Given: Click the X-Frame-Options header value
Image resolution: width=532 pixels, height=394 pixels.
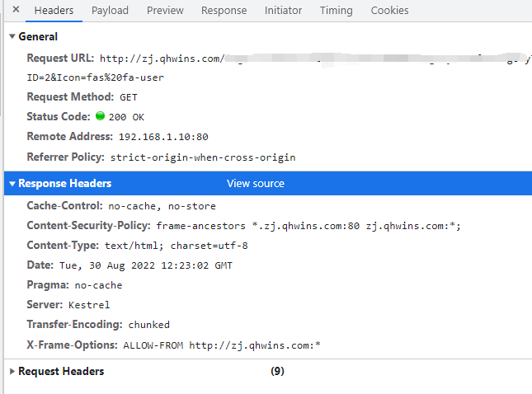Looking at the screenshot, I should pyautogui.click(x=221, y=345).
